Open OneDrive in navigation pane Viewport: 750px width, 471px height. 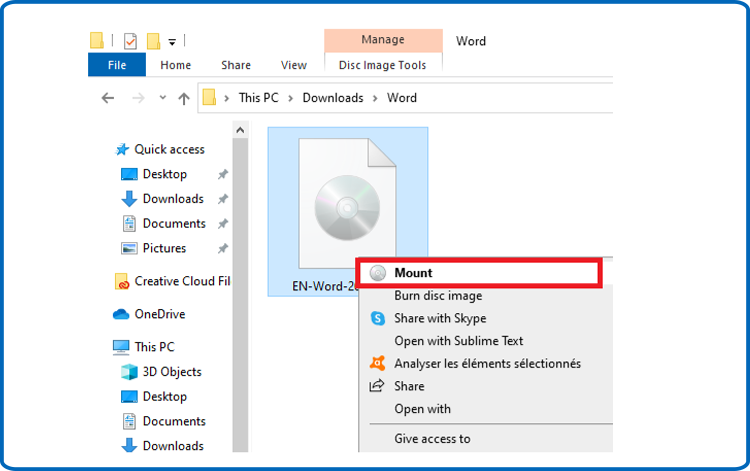(160, 314)
